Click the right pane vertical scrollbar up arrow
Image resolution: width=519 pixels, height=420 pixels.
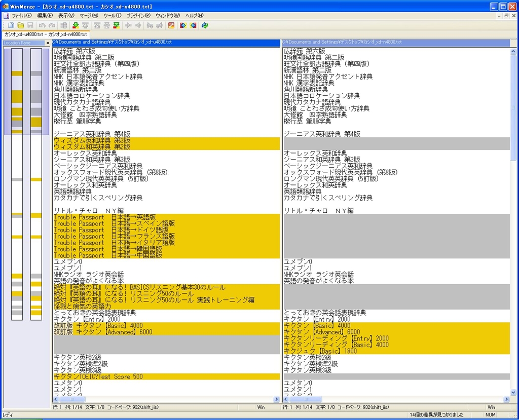click(513, 51)
